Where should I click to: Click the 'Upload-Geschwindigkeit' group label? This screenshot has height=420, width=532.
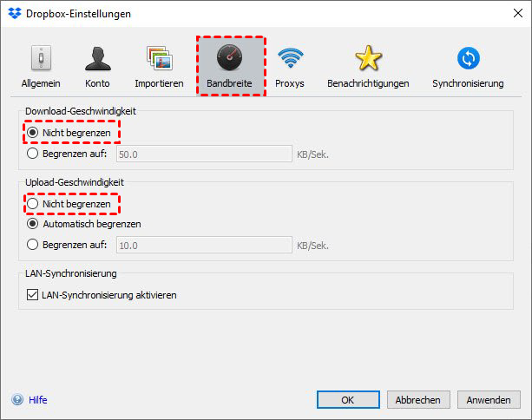75,182
